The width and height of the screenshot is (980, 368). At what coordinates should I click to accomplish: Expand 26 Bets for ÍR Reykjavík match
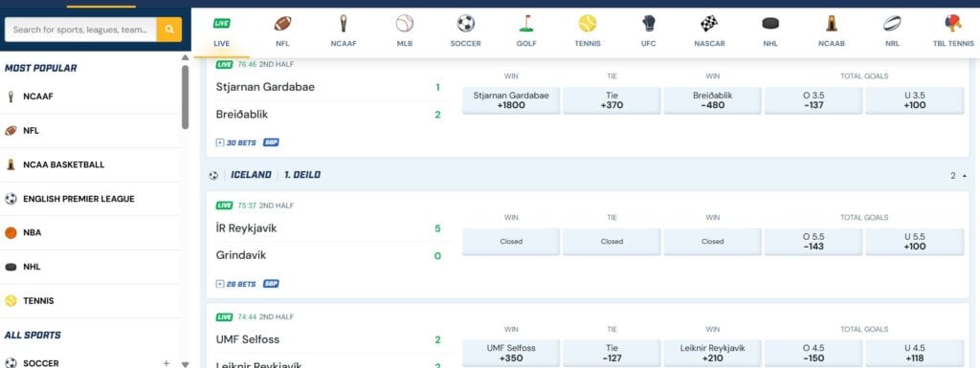(236, 284)
